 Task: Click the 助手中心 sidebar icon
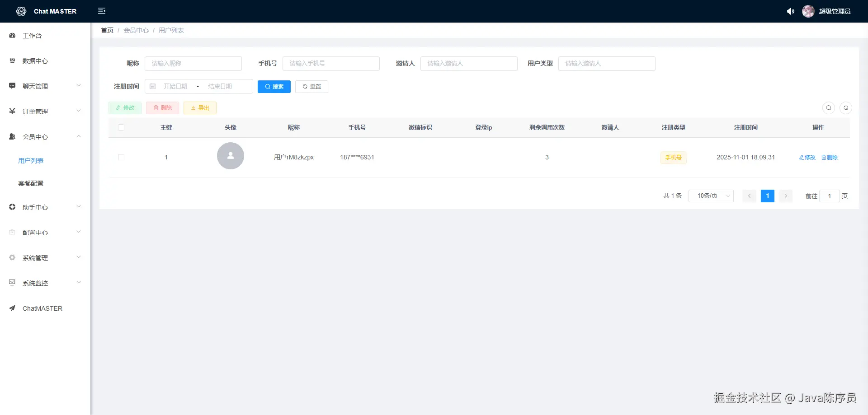coord(12,207)
